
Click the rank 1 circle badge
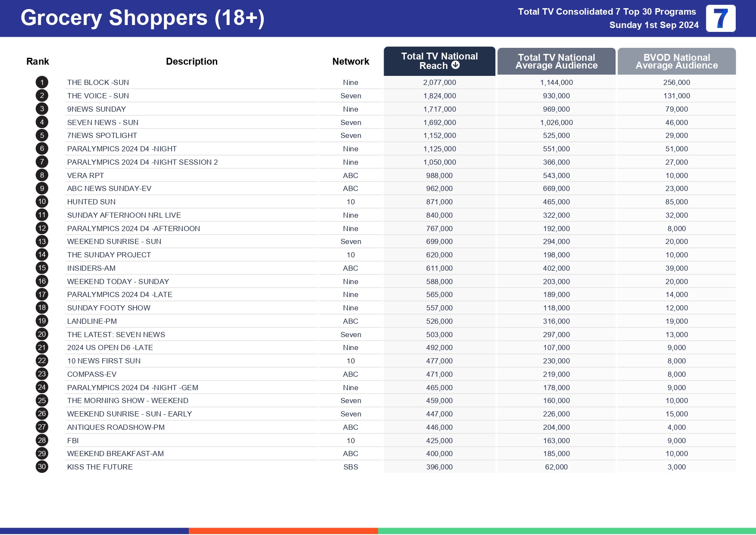pyautogui.click(x=42, y=82)
